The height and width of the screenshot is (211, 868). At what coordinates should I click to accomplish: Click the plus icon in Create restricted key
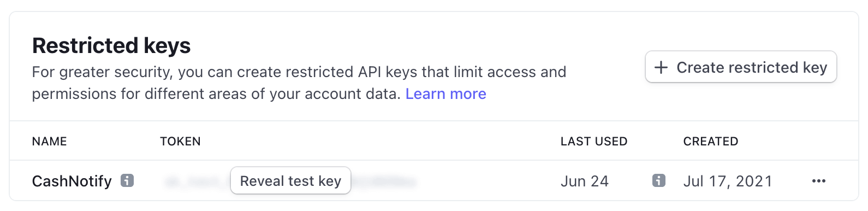[661, 67]
